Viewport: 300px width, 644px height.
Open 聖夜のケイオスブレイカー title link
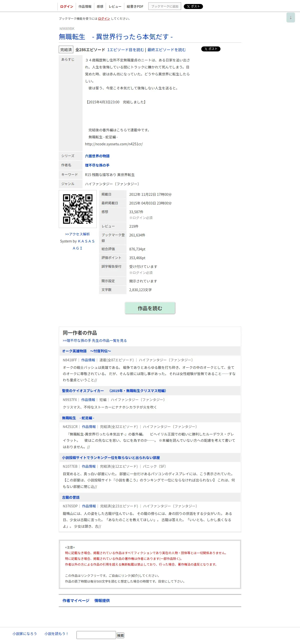tap(114, 391)
